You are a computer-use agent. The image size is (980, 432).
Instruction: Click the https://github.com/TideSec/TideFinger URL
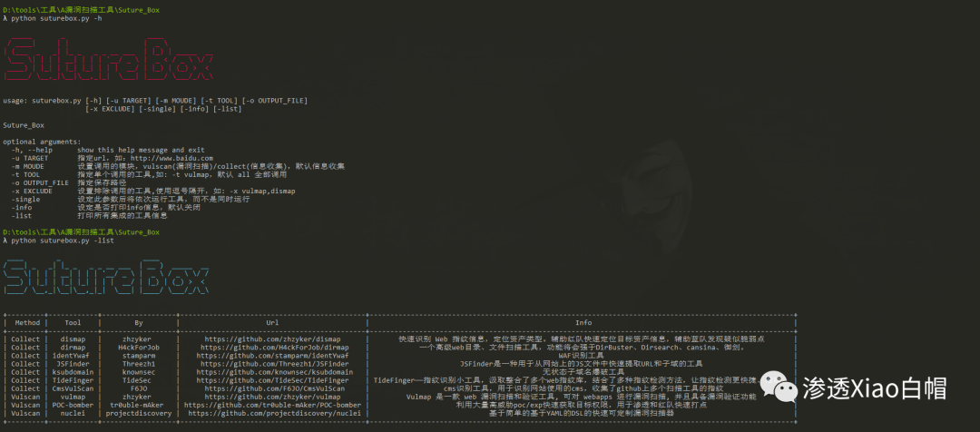tap(272, 380)
